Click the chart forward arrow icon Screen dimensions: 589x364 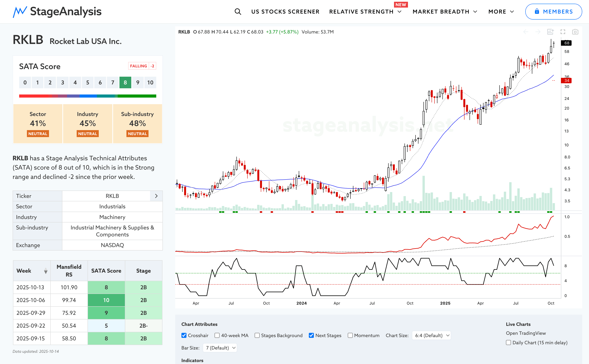[538, 32]
